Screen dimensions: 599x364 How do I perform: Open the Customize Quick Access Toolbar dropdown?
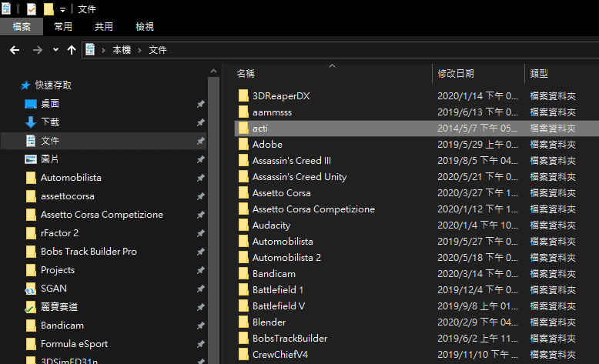pos(62,9)
